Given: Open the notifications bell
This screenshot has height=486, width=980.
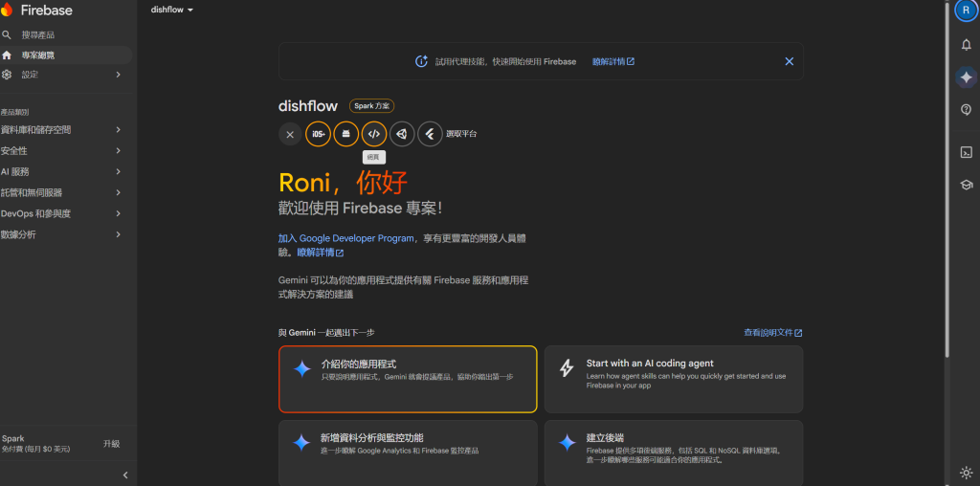Looking at the screenshot, I should coord(967,44).
